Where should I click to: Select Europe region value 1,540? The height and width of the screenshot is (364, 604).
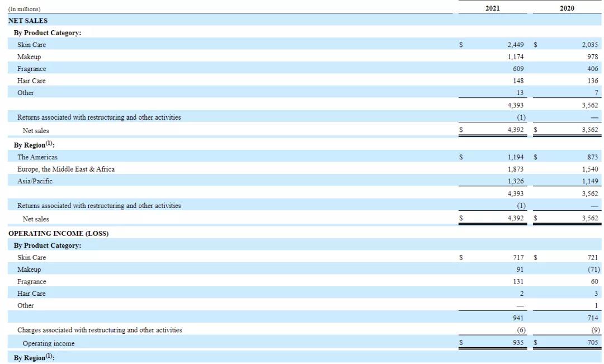(590, 169)
